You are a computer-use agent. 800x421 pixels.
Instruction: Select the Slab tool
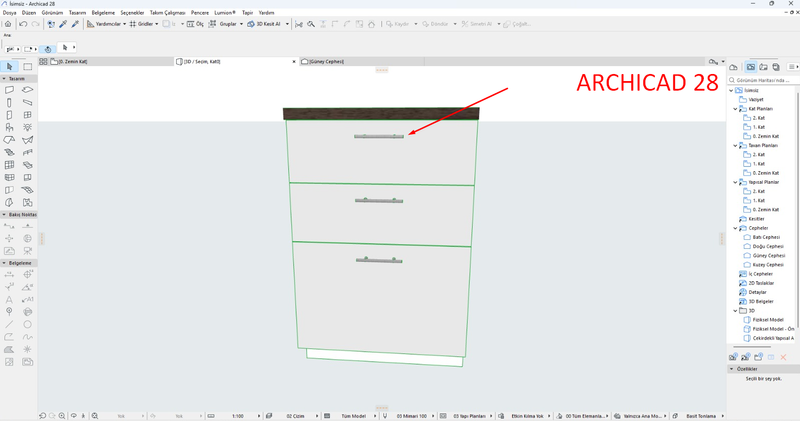pos(28,90)
